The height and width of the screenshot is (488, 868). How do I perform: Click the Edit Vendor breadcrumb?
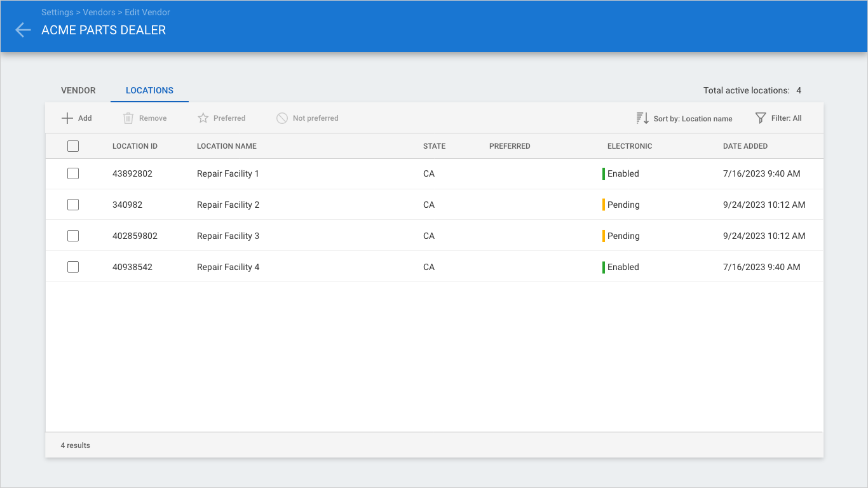point(147,12)
